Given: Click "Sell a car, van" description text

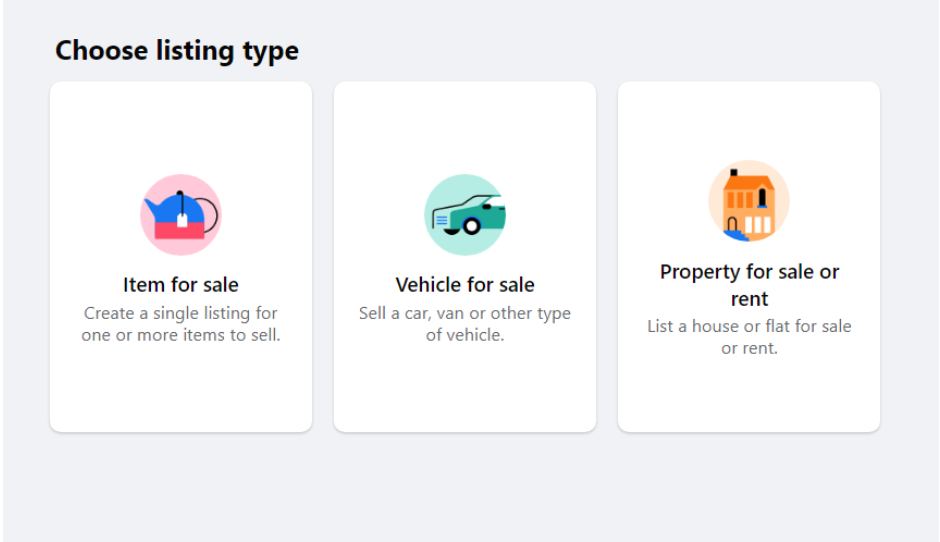Looking at the screenshot, I should tap(465, 324).
